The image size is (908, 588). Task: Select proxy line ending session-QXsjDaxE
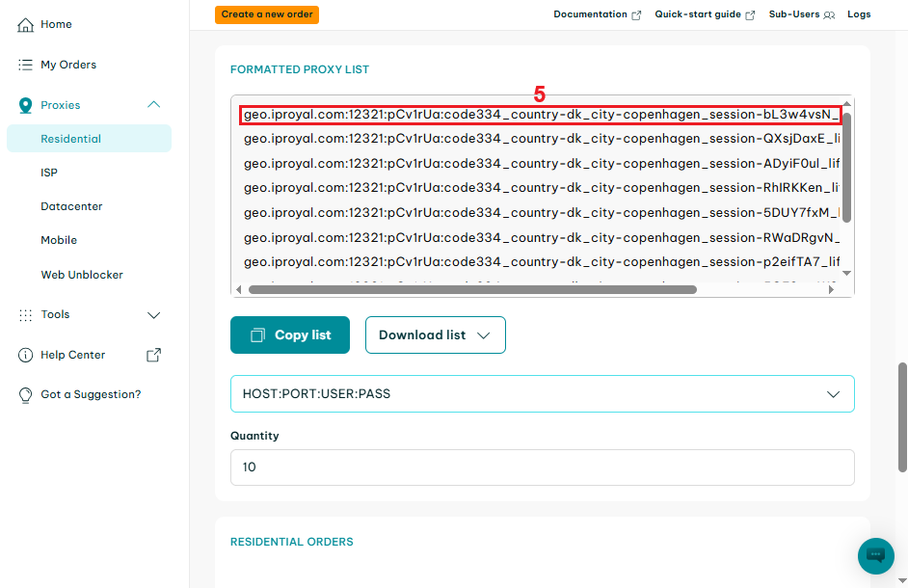click(x=541, y=139)
